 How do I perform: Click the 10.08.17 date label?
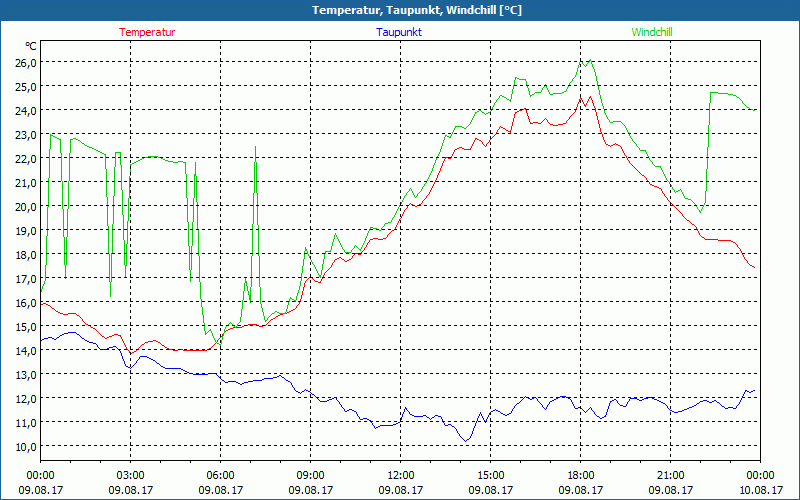[x=761, y=490]
